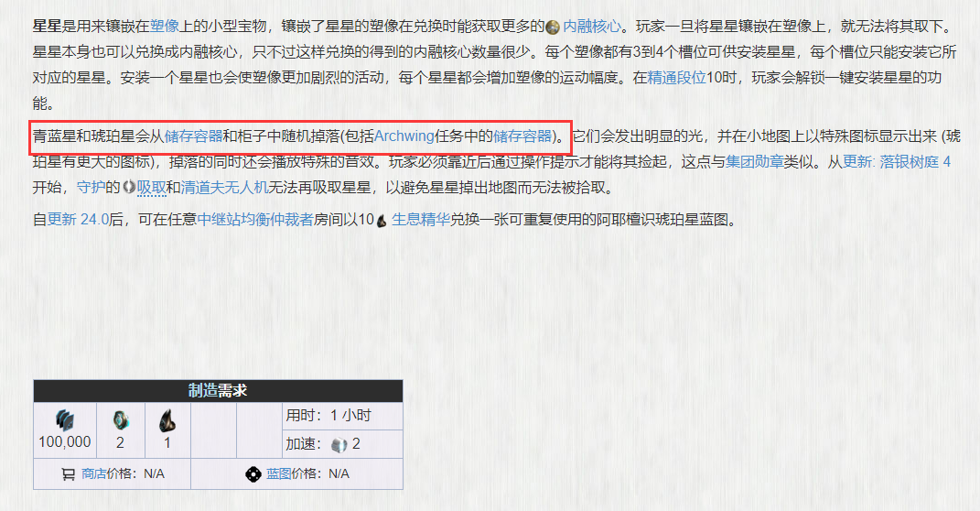
Task: Click the shopping cart icon beside 商店
Action: (x=68, y=474)
